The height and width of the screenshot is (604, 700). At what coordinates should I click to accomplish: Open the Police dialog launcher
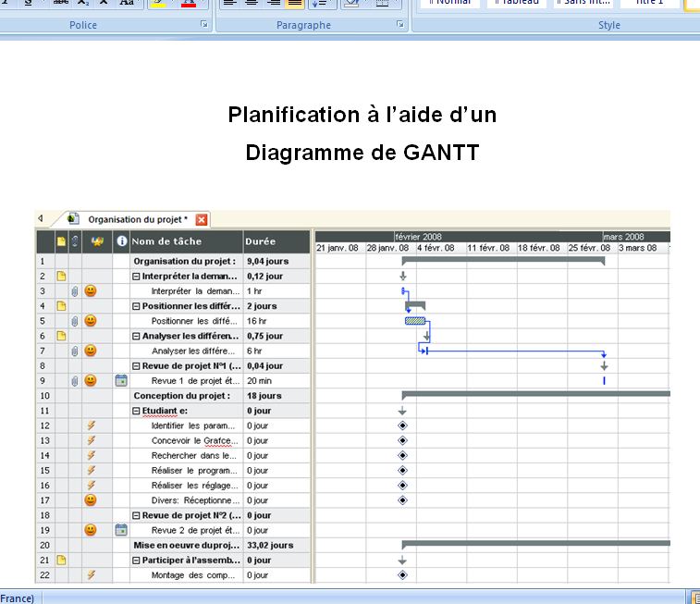(204, 25)
